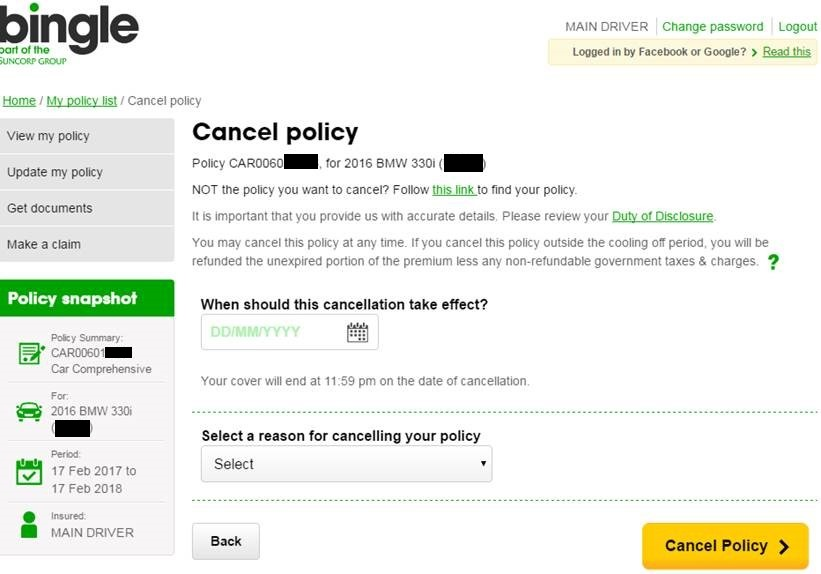The image size is (821, 574).
Task: Click the green question mark help icon
Action: coord(773,262)
